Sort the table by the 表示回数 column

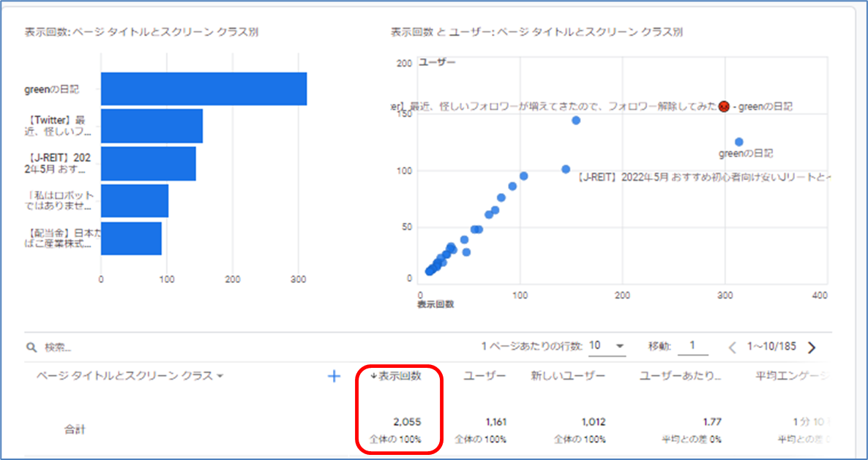pyautogui.click(x=400, y=376)
